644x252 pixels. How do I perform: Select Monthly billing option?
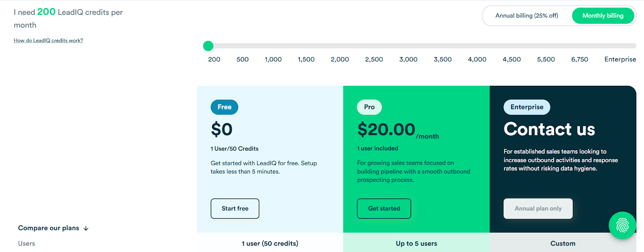pos(603,16)
